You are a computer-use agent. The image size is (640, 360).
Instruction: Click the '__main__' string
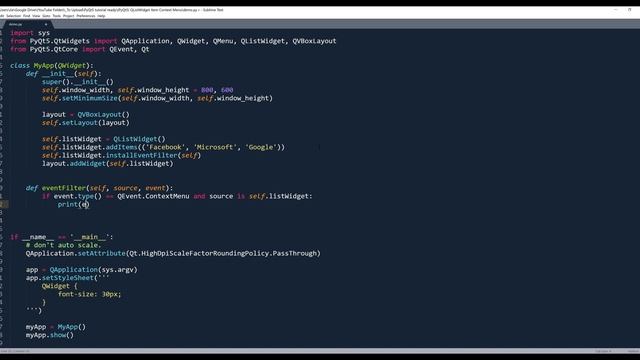pyautogui.click(x=90, y=237)
